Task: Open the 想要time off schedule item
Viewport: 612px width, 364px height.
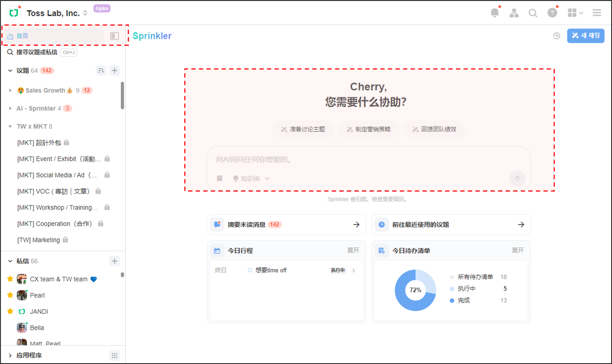Action: pos(286,270)
